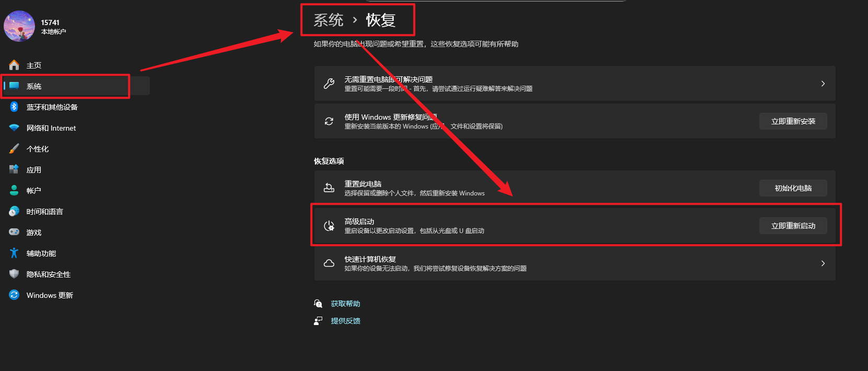Click 系统 in the breadcrumb header

click(329, 20)
